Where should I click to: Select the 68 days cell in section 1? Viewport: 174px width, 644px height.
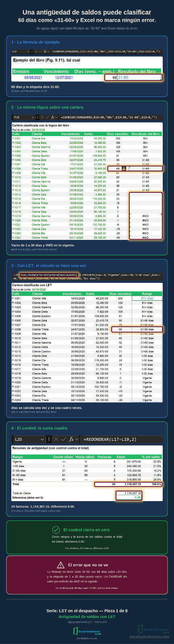(x=111, y=77)
